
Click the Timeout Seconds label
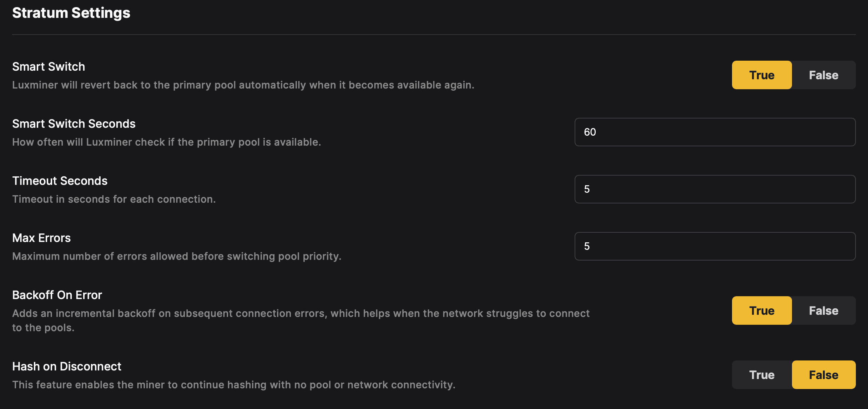coord(60,181)
